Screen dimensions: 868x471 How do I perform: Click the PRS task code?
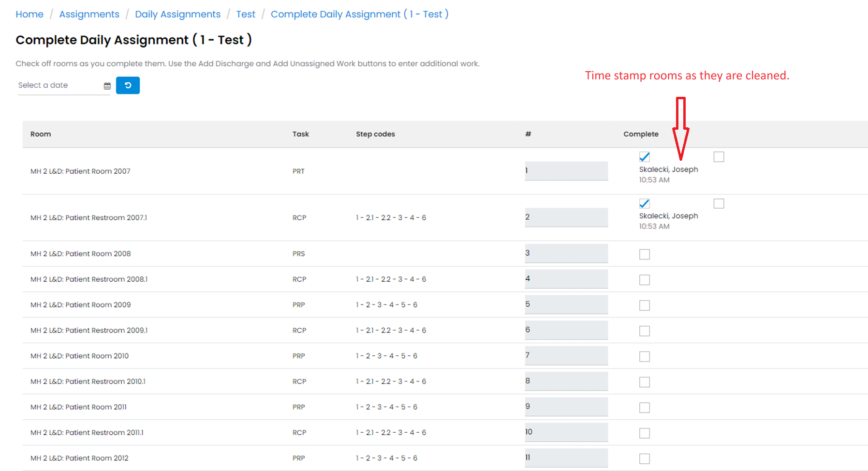pyautogui.click(x=298, y=254)
